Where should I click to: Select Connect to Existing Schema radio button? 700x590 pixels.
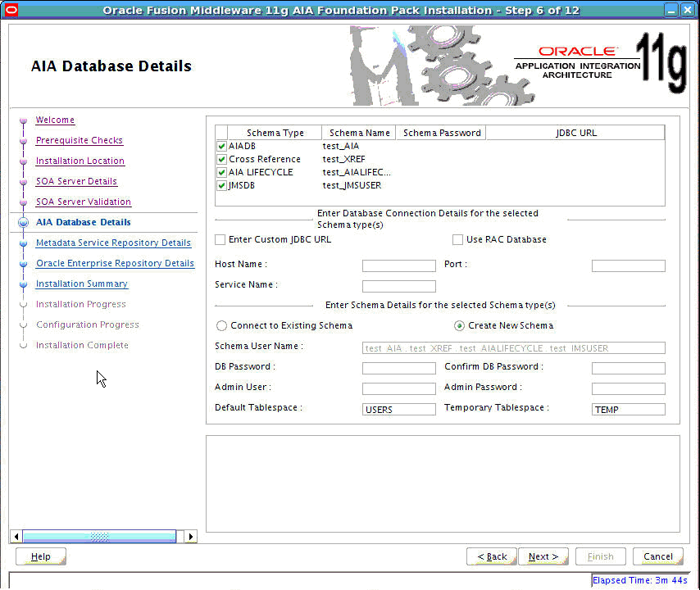click(221, 326)
